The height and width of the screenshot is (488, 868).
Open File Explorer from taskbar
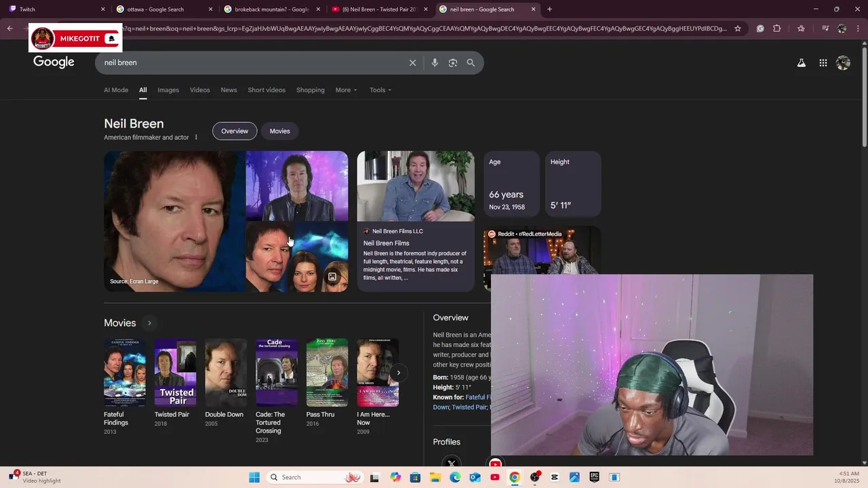[435, 477]
